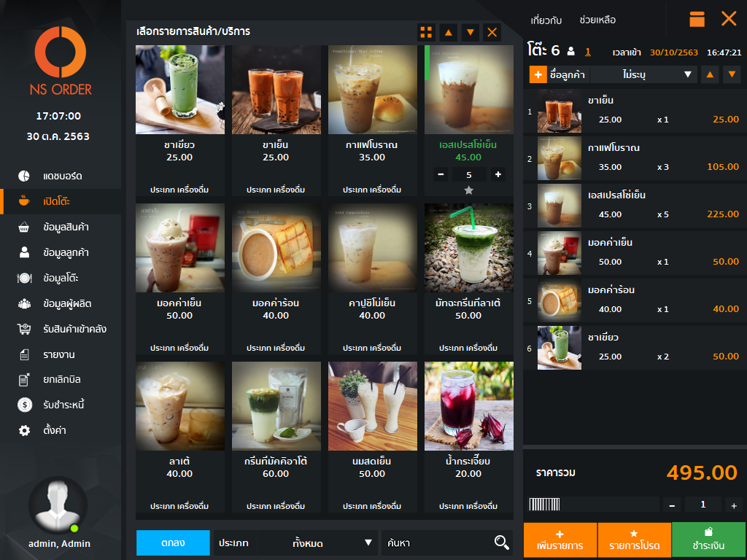Select เปิดโต๊ะ in the sidebar
The image size is (747, 560).
coord(61,201)
